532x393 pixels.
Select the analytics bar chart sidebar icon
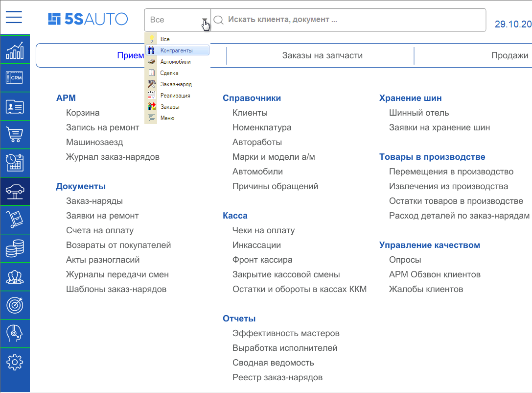[x=15, y=49]
